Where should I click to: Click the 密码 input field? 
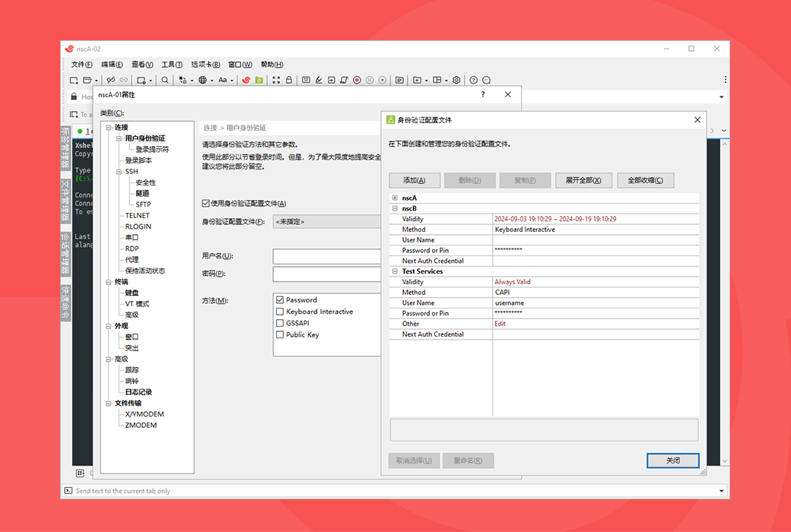tap(327, 274)
